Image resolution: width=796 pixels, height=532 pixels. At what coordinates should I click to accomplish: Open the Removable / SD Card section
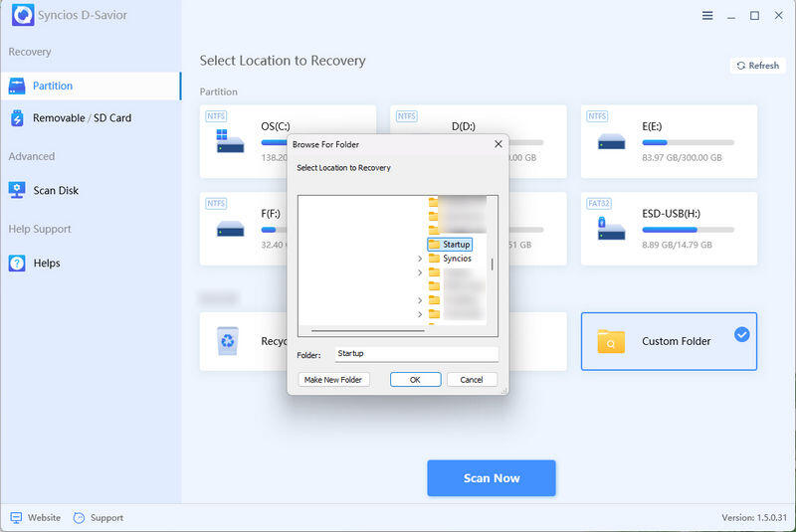pyautogui.click(x=82, y=118)
